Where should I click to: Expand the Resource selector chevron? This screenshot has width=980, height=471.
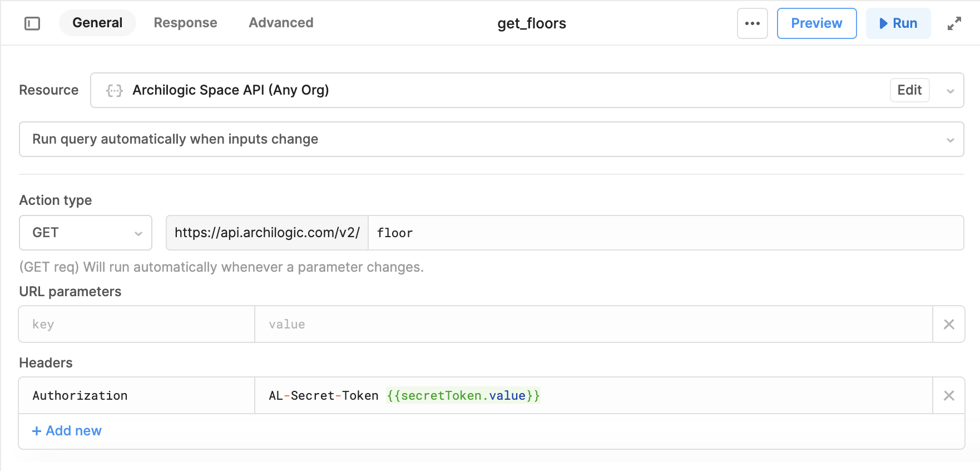coord(950,91)
